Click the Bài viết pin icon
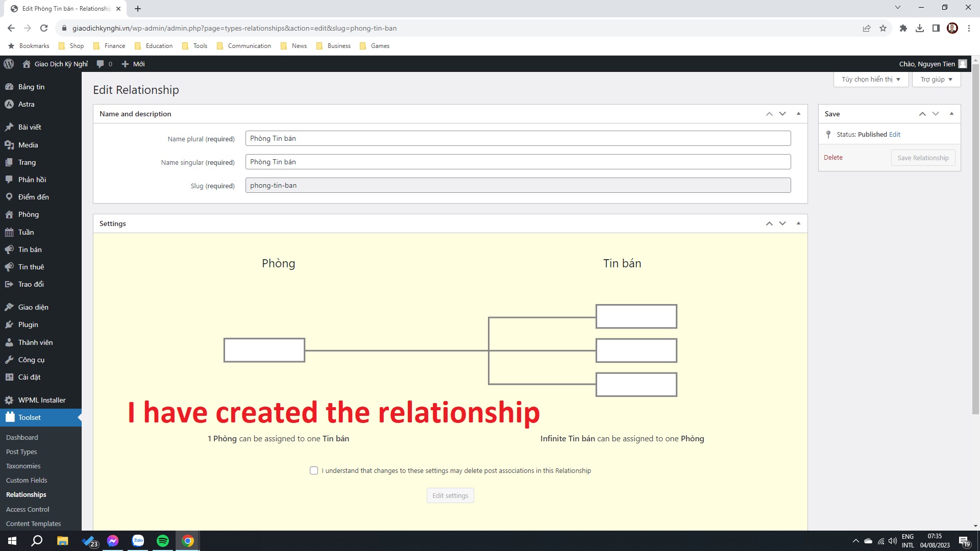The image size is (980, 551). [9, 127]
